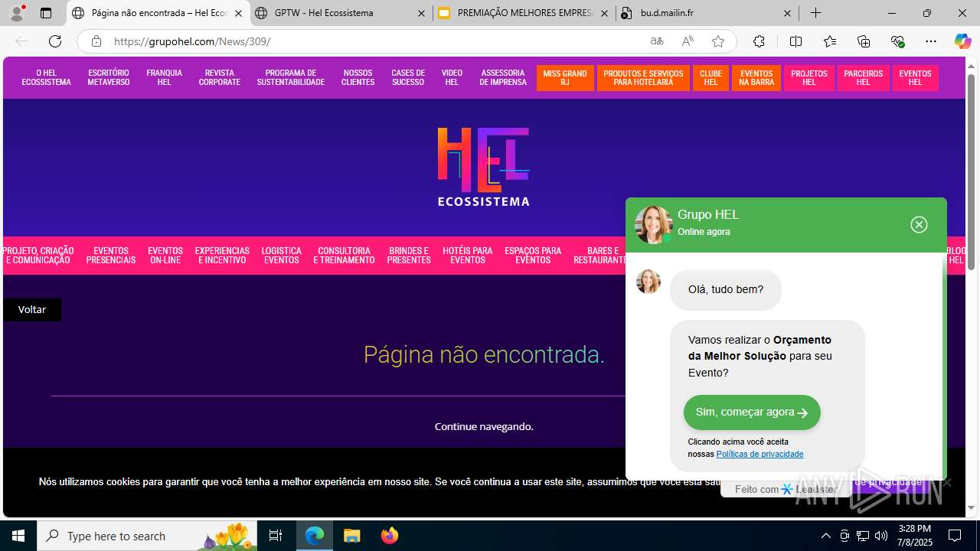Close the GPTW - Hel Ecossistema tab

[x=421, y=13]
